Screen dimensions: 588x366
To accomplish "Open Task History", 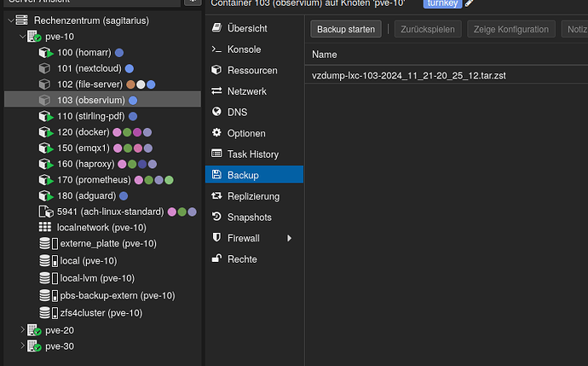I will coord(254,154).
